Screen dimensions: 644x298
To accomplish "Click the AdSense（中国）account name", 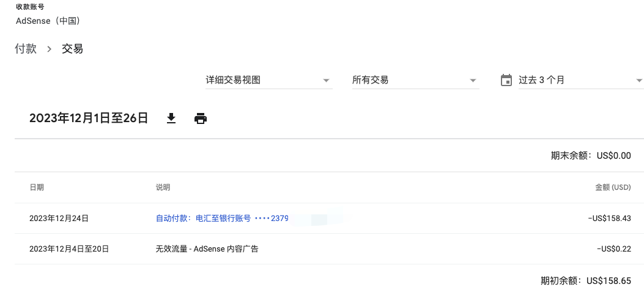I will (x=48, y=21).
